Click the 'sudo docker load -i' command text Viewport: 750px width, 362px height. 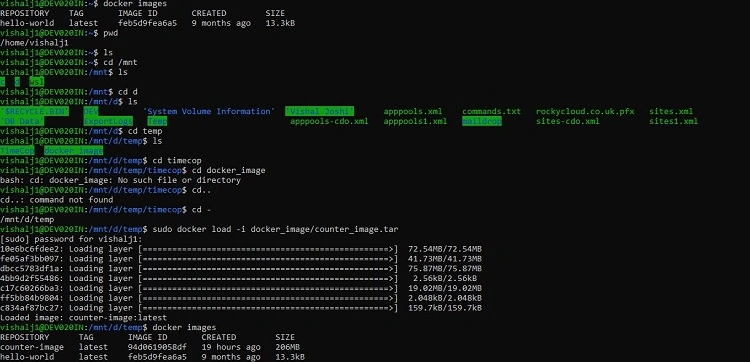[x=199, y=230]
